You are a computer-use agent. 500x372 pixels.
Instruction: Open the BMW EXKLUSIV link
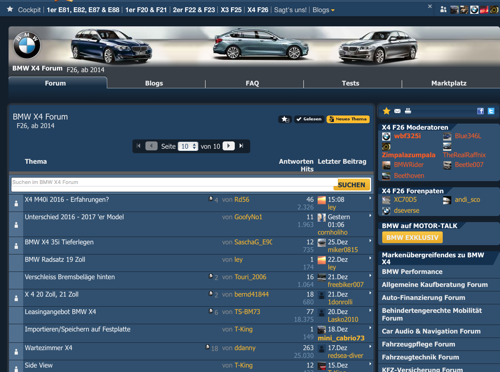pyautogui.click(x=412, y=238)
